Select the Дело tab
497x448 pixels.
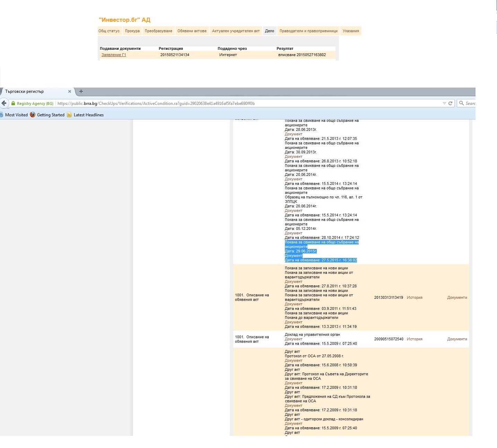coord(270,31)
